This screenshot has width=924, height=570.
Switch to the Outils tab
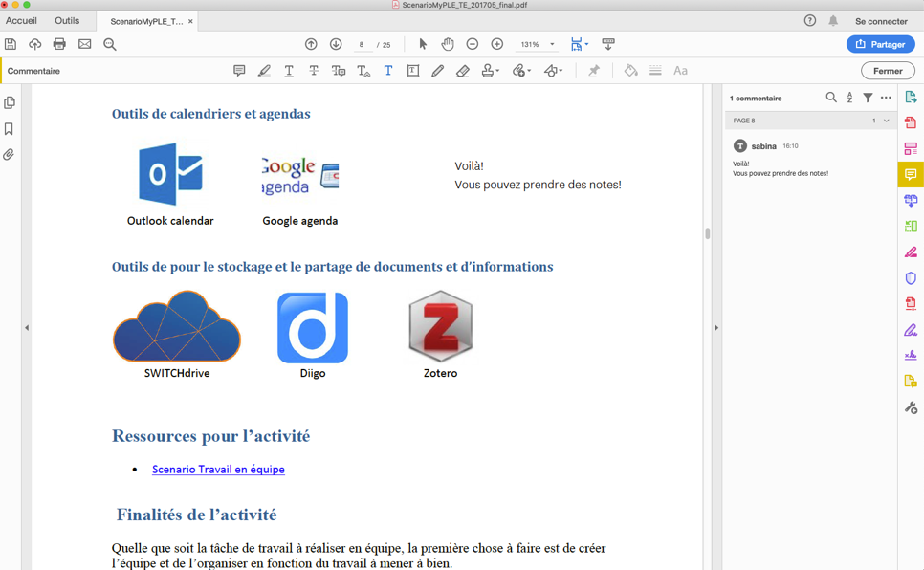67,20
